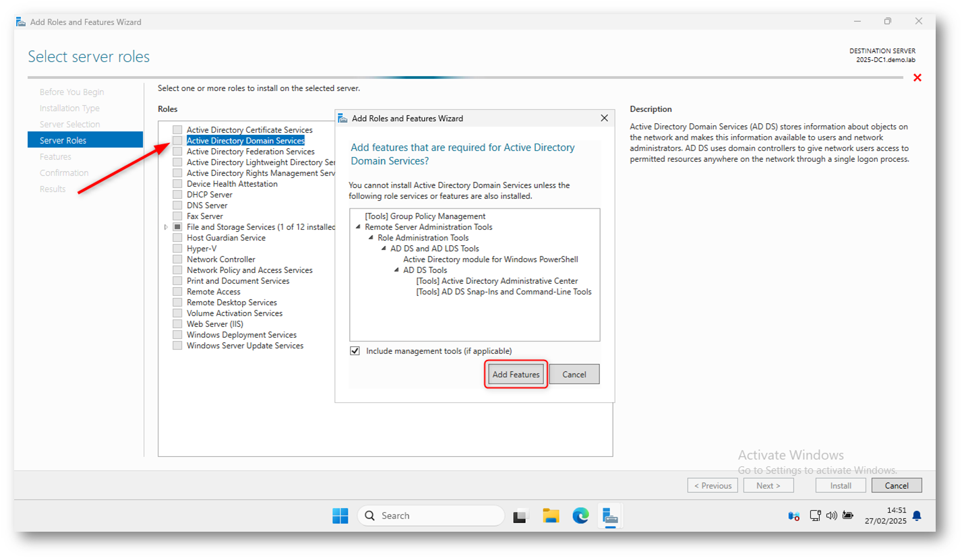964x560 pixels.
Task: Collapse AD DS and AD LDS Tools node
Action: [384, 249]
